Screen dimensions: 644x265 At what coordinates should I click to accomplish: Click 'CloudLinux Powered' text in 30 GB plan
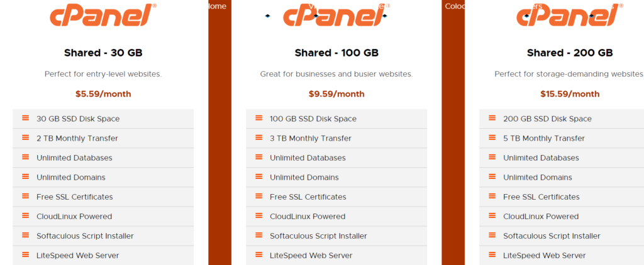tap(74, 216)
